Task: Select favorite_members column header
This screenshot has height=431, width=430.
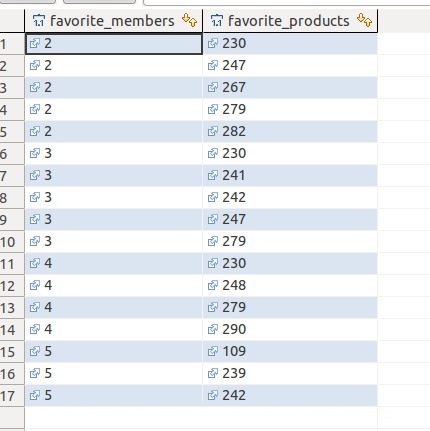Action: pos(113,21)
